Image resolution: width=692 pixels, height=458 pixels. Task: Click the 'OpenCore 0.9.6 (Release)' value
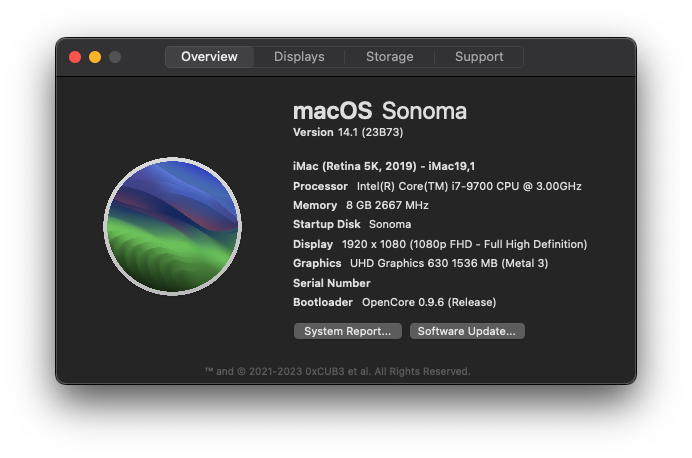(429, 302)
